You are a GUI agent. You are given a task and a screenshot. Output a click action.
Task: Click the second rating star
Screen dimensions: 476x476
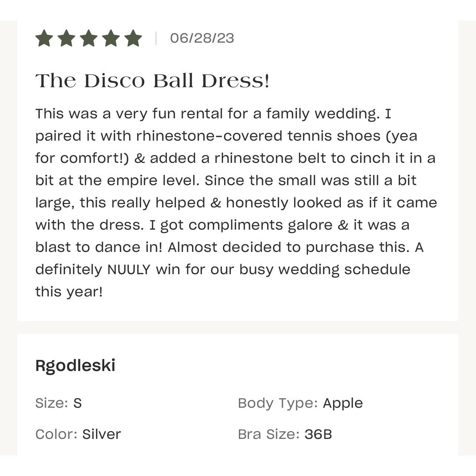coord(66,39)
